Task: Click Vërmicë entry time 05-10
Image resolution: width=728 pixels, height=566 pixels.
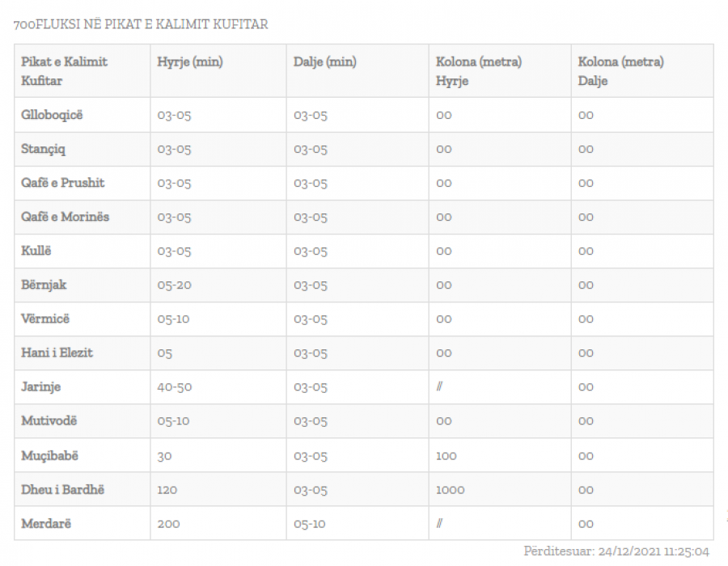Action: (x=173, y=319)
